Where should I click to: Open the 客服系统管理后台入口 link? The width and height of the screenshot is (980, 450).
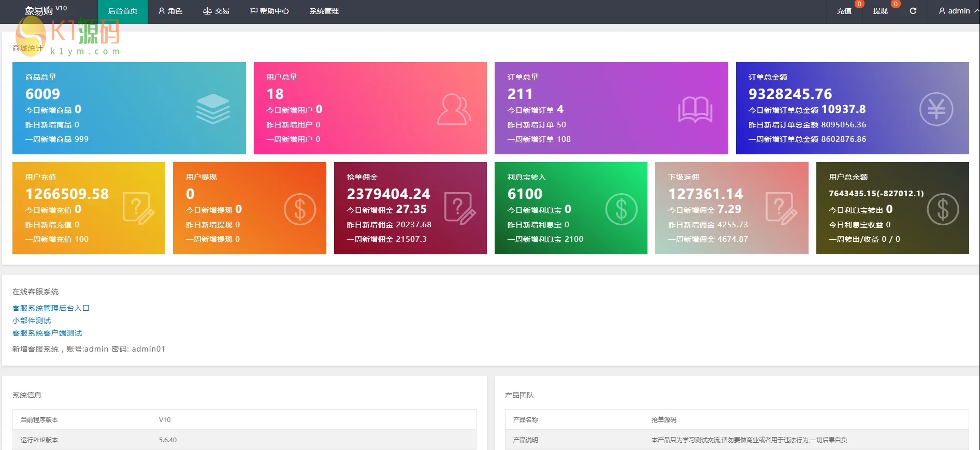[51, 308]
